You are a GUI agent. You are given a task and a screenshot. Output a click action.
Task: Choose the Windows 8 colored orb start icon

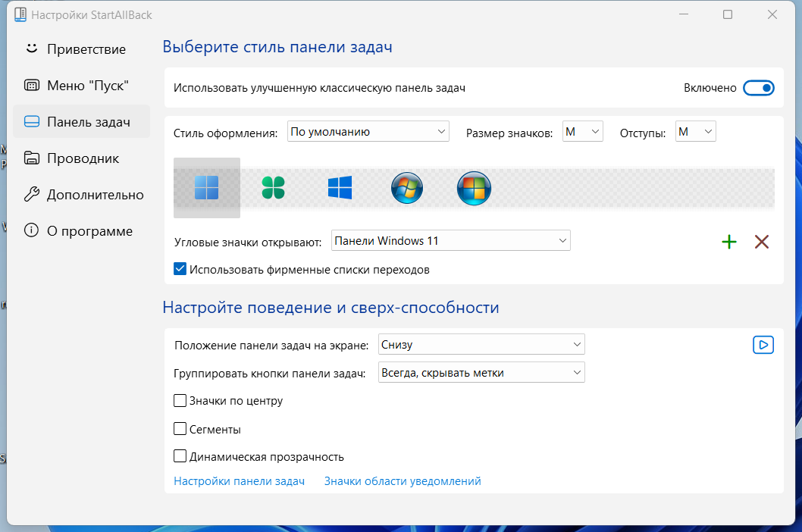pos(474,188)
